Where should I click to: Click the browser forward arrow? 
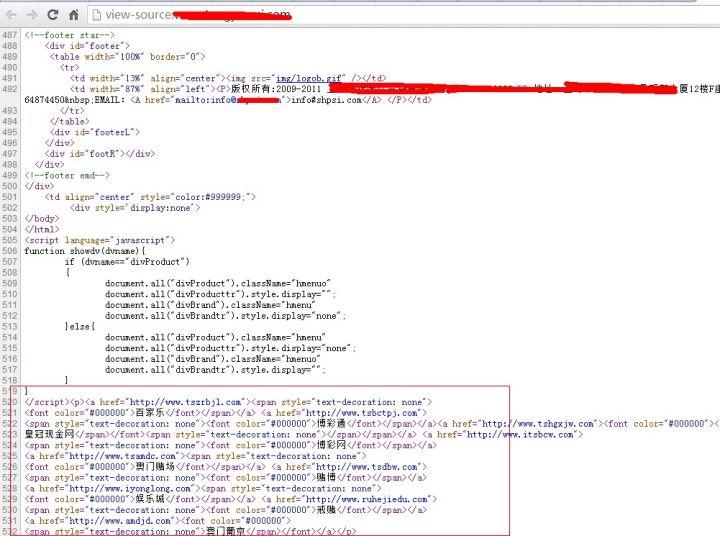pos(31,15)
